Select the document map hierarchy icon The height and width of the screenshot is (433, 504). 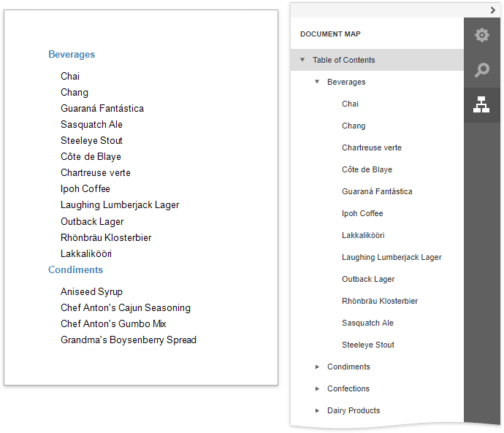coord(481,105)
